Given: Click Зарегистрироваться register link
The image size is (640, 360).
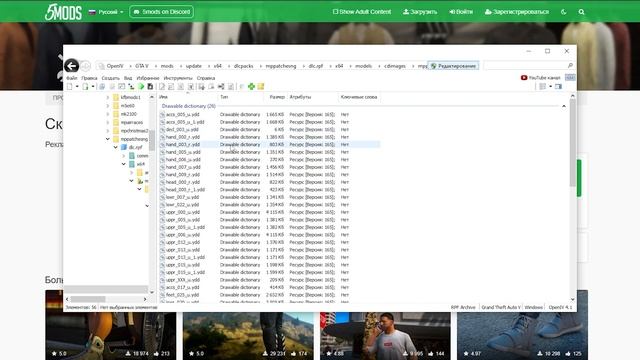Looking at the screenshot, I should pyautogui.click(x=517, y=12).
